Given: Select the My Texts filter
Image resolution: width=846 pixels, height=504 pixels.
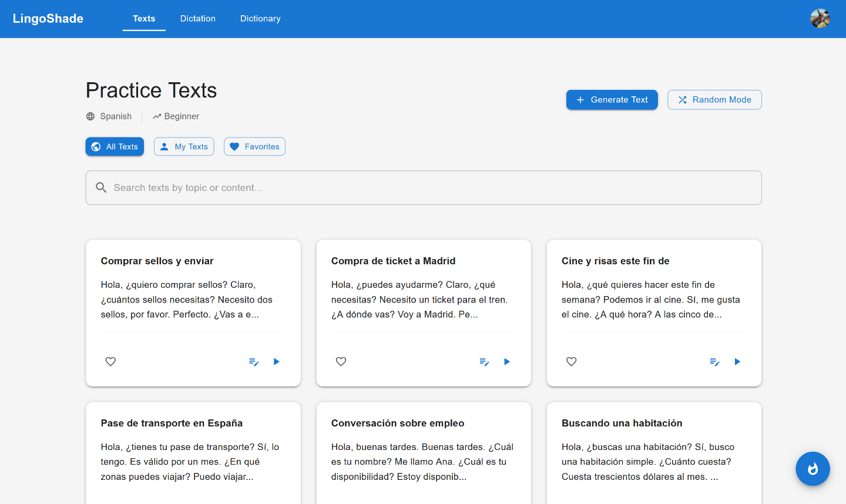Looking at the screenshot, I should pyautogui.click(x=184, y=147).
